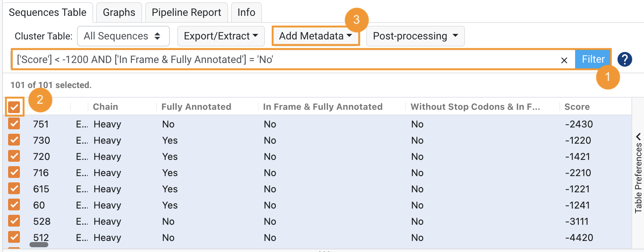This screenshot has width=644, height=252.
Task: Switch to the Graphs tab
Action: pos(119,13)
